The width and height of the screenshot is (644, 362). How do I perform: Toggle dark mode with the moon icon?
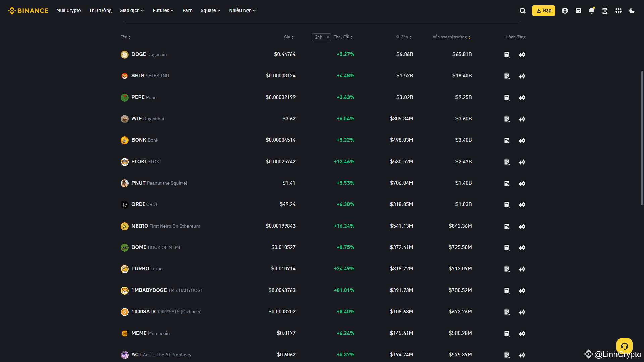point(632,10)
